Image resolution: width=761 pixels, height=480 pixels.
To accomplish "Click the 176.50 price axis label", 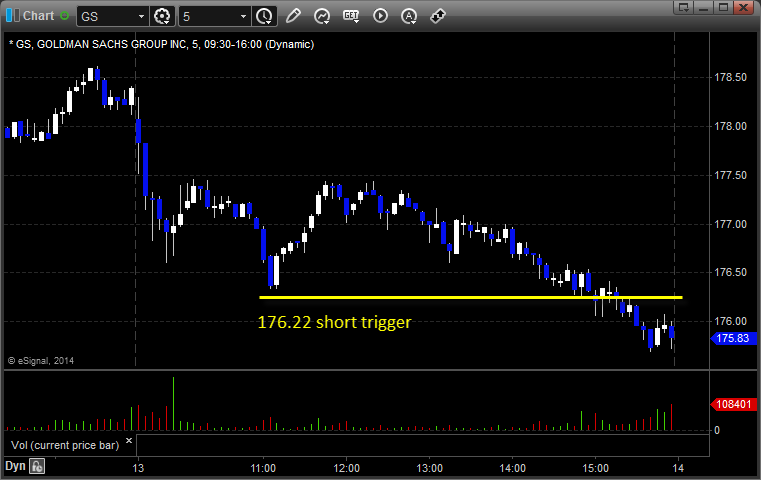I will click(x=730, y=272).
